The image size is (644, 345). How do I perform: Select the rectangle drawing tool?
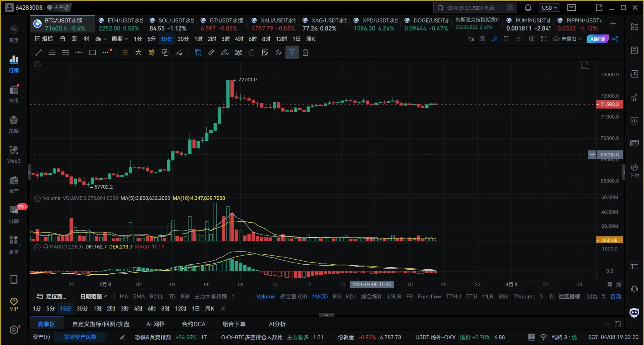point(92,52)
